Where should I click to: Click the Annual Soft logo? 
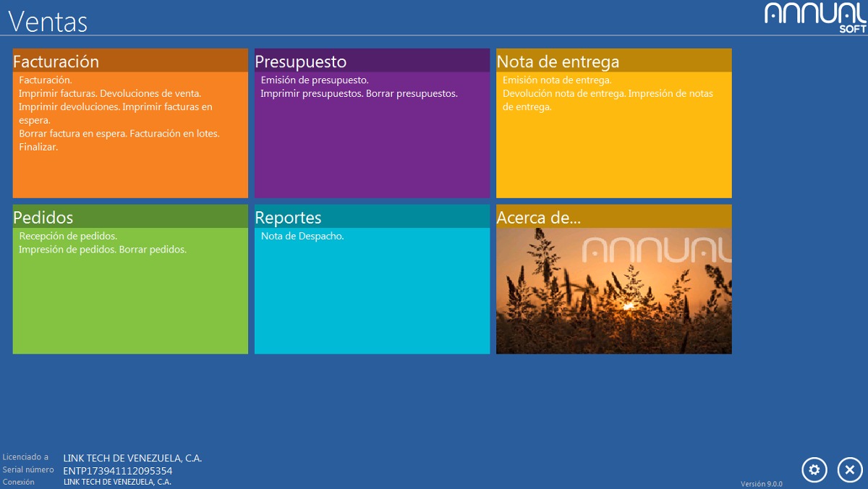[815, 17]
